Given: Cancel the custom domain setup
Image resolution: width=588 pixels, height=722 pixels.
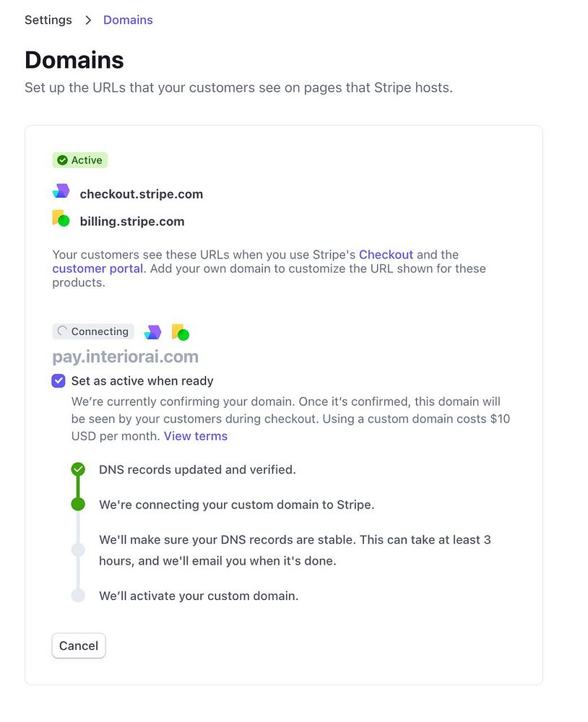Looking at the screenshot, I should point(79,645).
